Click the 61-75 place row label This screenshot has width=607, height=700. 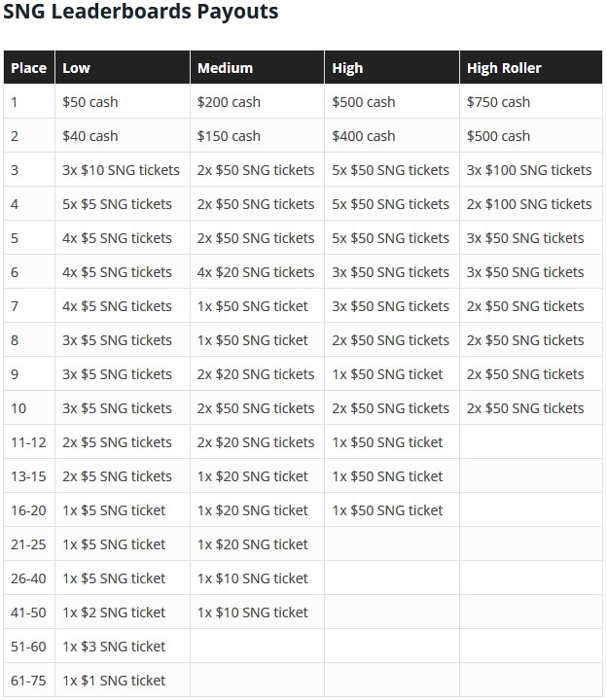pos(29,681)
